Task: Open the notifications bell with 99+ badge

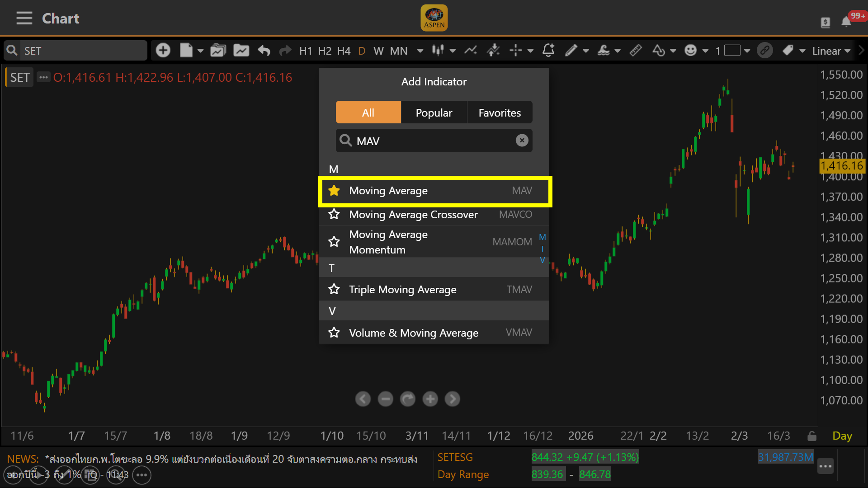Action: (x=846, y=21)
